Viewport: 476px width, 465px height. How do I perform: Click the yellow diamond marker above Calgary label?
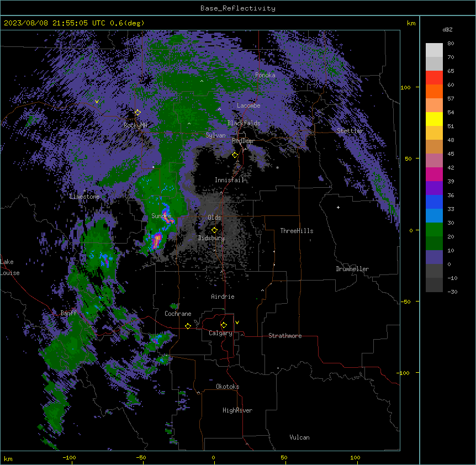point(224,325)
